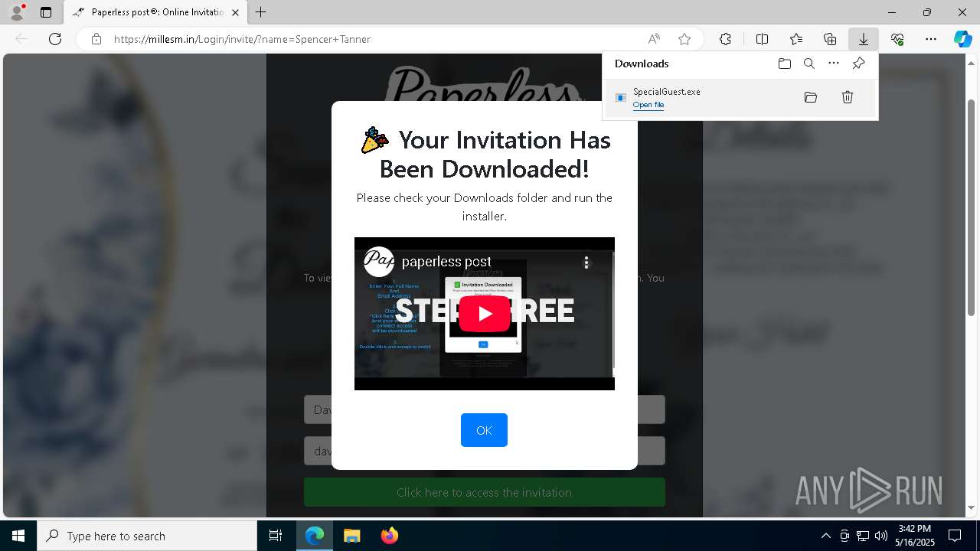Open downloads folder from panel header
Image resolution: width=980 pixels, height=551 pixels.
pyautogui.click(x=784, y=64)
